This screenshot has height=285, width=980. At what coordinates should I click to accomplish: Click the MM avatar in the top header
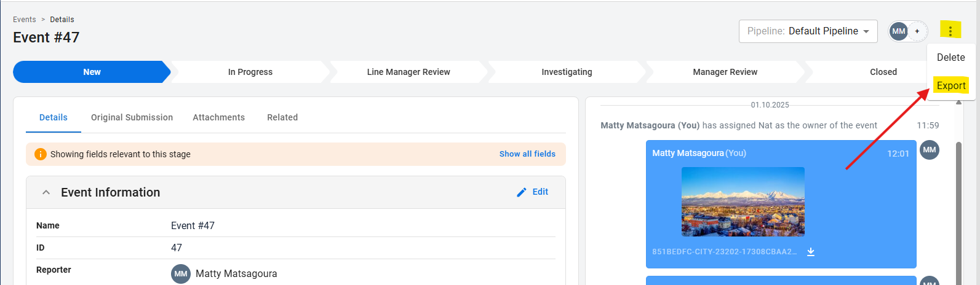[899, 31]
